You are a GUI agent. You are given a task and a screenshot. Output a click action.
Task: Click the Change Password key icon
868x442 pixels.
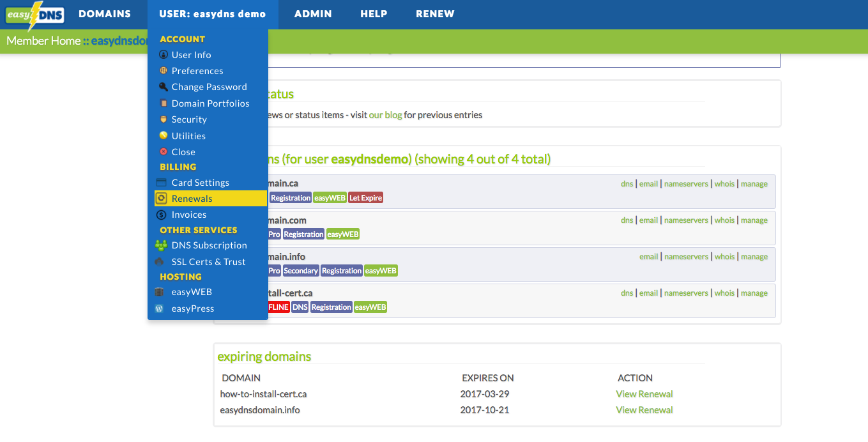[x=163, y=87]
